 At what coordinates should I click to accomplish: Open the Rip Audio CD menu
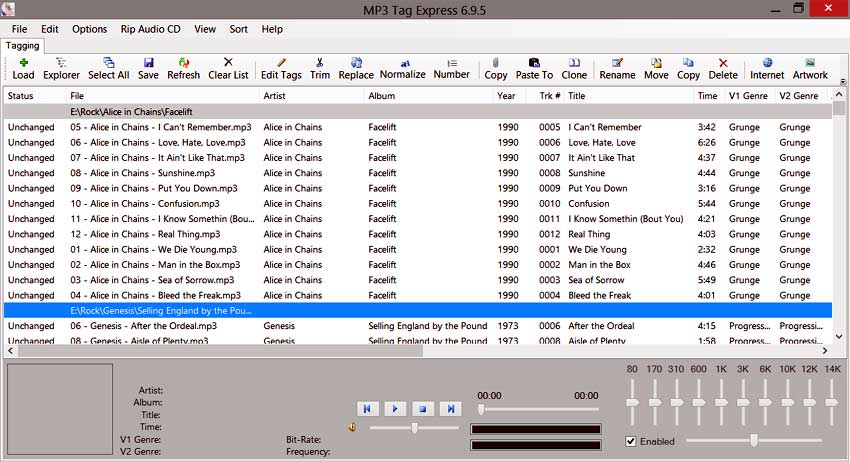click(151, 29)
